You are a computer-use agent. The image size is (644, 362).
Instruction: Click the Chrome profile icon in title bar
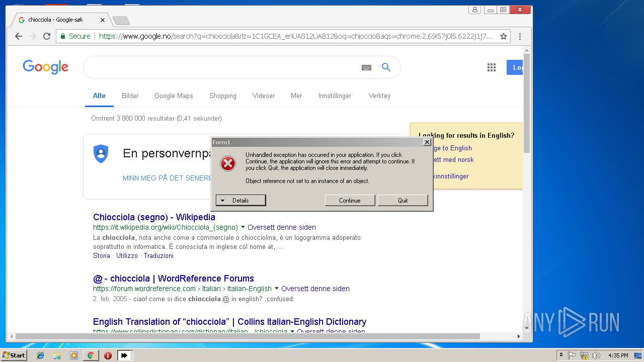pos(474,10)
